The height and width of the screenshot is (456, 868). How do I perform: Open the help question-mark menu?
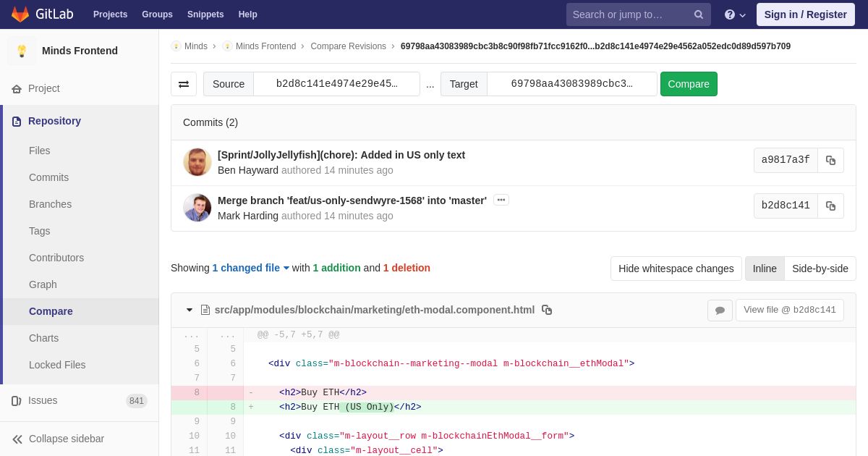pos(735,14)
